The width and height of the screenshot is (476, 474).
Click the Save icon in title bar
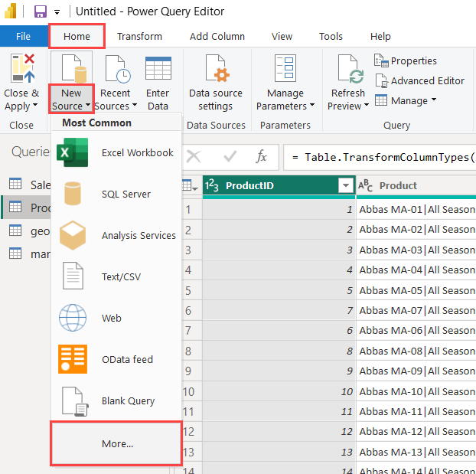coord(41,11)
